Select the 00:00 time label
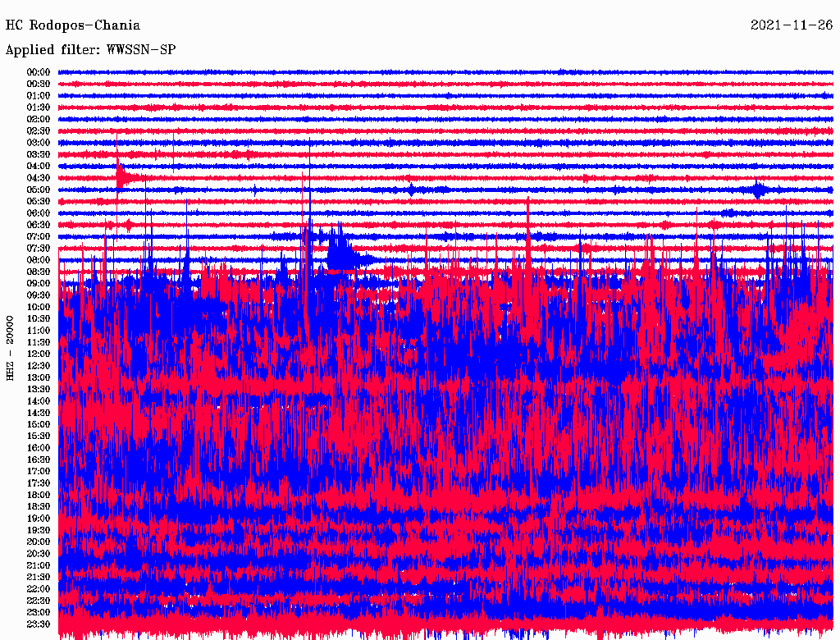 tap(39, 72)
